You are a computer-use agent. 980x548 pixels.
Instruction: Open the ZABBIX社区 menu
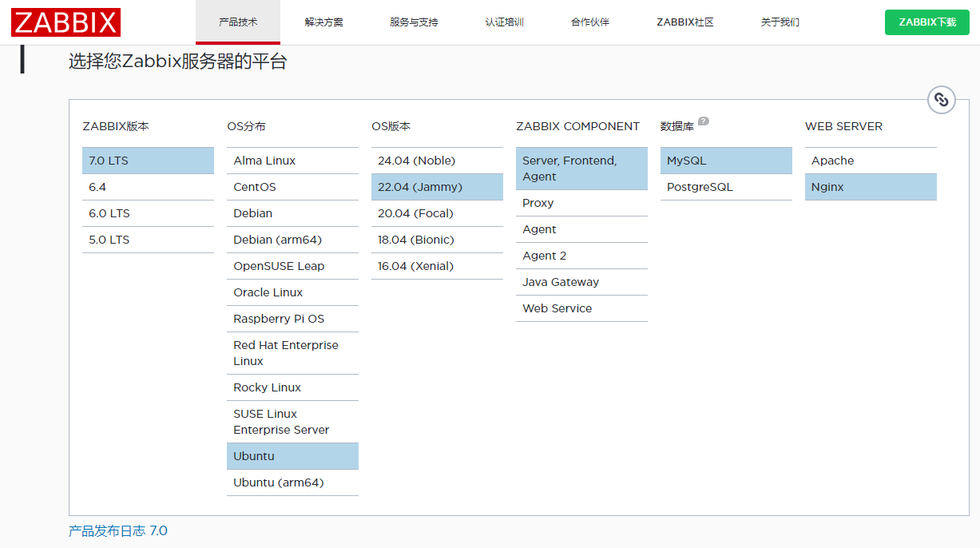click(x=684, y=22)
